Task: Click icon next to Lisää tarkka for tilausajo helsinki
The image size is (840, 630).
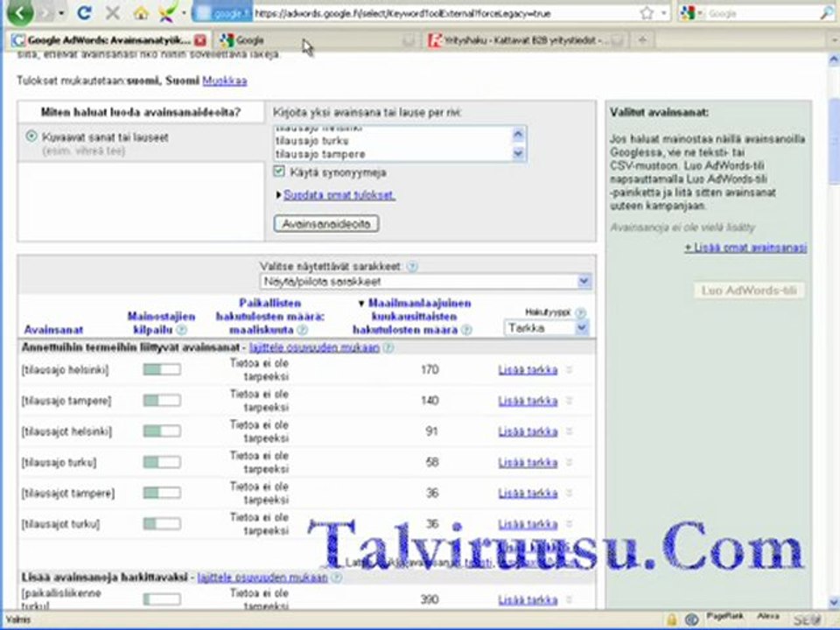Action: click(x=570, y=369)
